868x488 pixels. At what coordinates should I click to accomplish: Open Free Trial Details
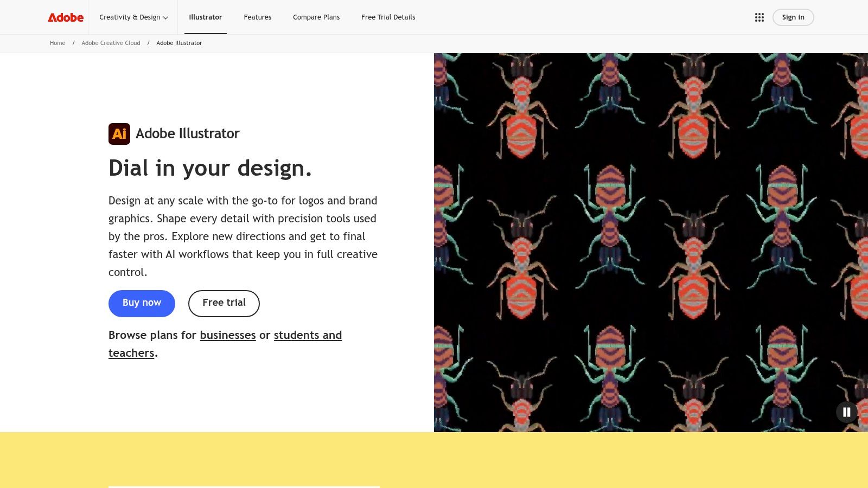click(x=388, y=17)
